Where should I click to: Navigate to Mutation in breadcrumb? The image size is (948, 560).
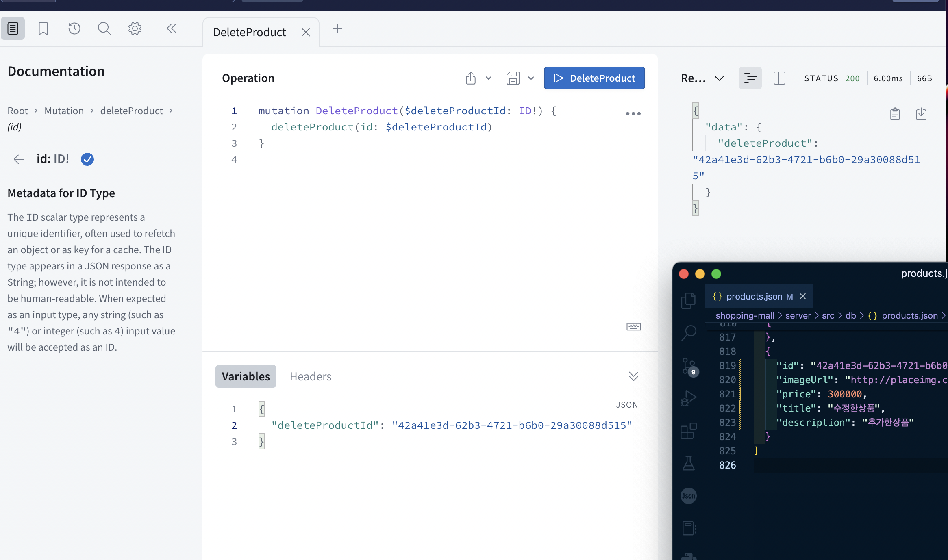64,111
